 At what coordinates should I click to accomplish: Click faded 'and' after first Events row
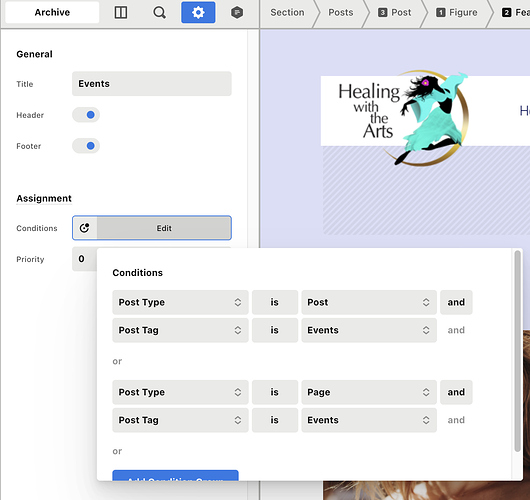[x=456, y=330]
